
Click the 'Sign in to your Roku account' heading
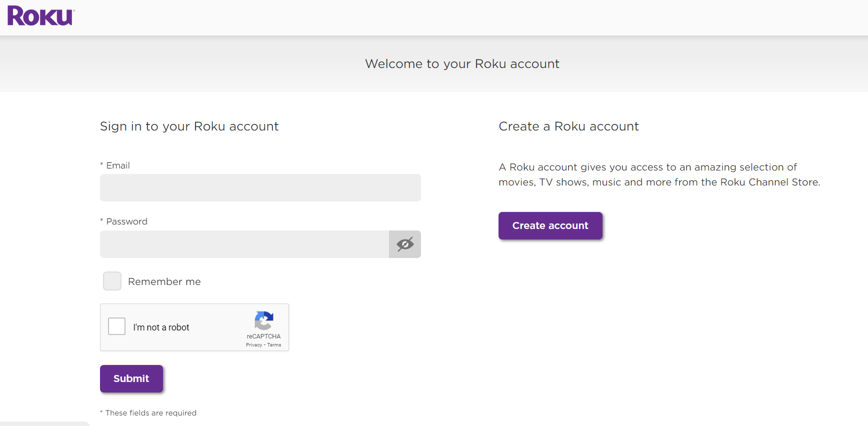(189, 126)
